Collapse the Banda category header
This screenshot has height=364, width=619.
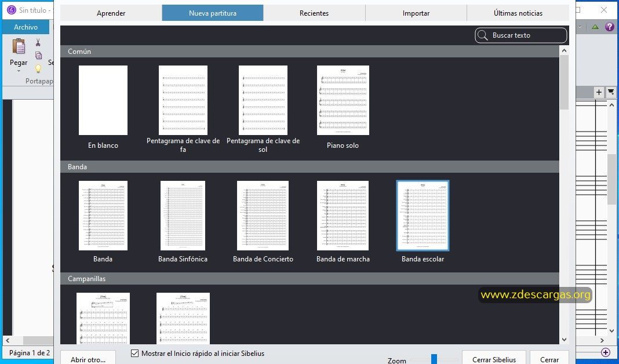click(x=309, y=166)
